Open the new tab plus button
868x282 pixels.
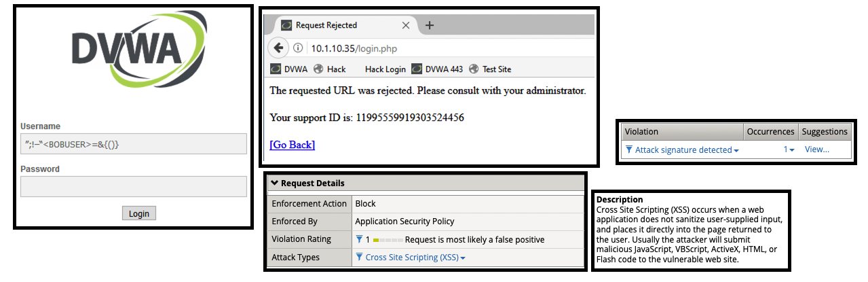pos(429,26)
